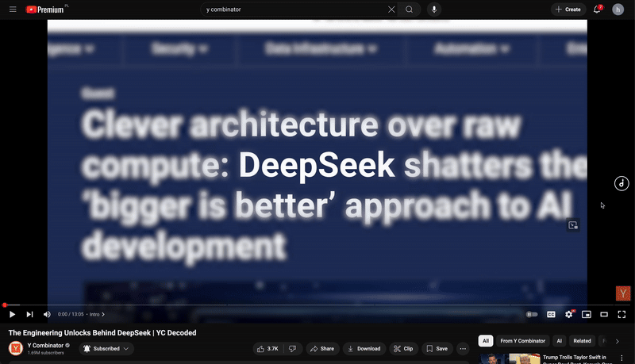This screenshot has height=364, width=635.
Task: Switch to miniplayer mode
Action: [x=587, y=314]
